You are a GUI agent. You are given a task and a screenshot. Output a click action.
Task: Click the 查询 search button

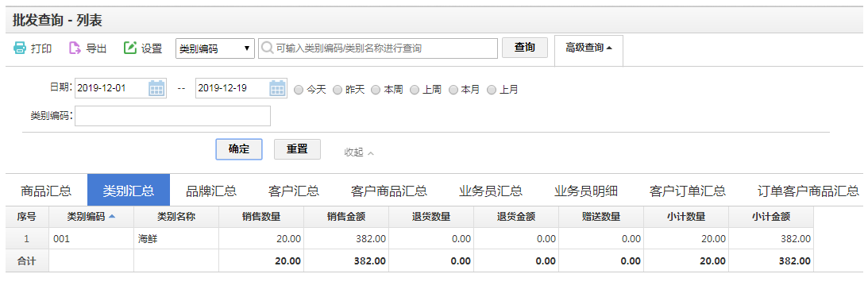click(x=525, y=48)
